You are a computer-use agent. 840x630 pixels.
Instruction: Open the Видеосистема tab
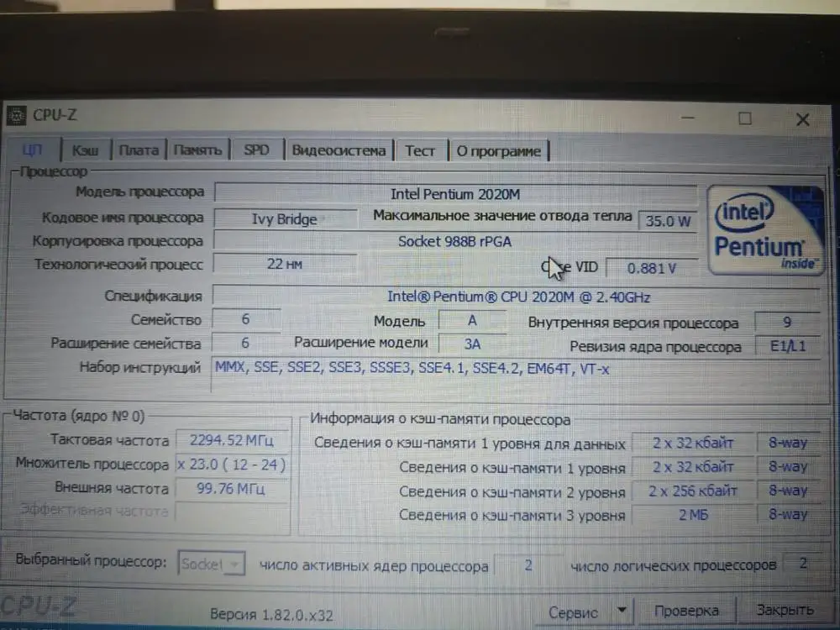coord(339,150)
